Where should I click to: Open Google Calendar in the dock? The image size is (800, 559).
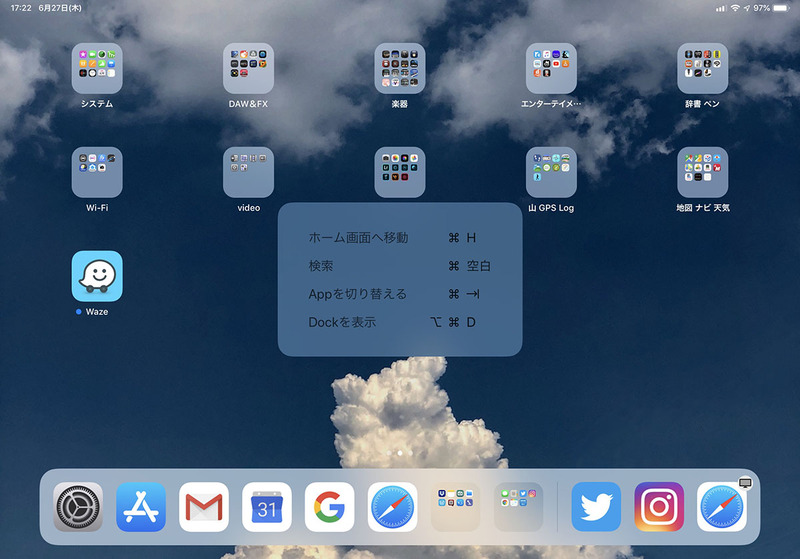pos(267,507)
